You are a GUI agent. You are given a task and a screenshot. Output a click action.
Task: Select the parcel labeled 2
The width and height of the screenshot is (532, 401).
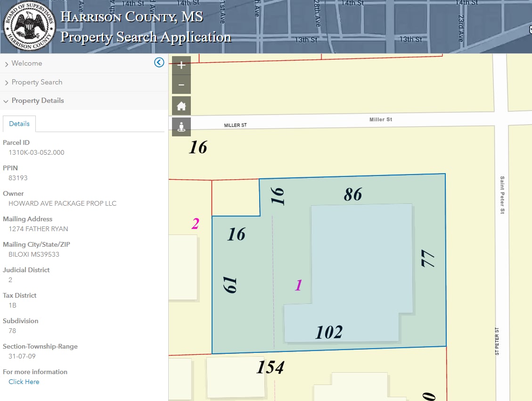(196, 224)
